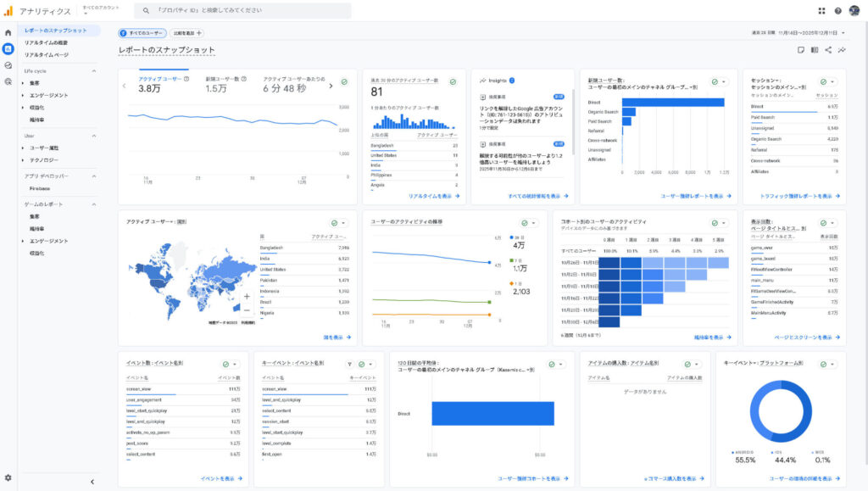Click the share report icon
This screenshot has width=868, height=491.
[828, 49]
